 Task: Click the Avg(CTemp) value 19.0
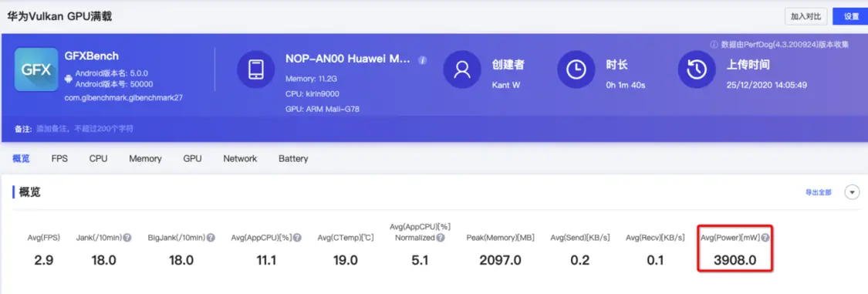point(345,260)
